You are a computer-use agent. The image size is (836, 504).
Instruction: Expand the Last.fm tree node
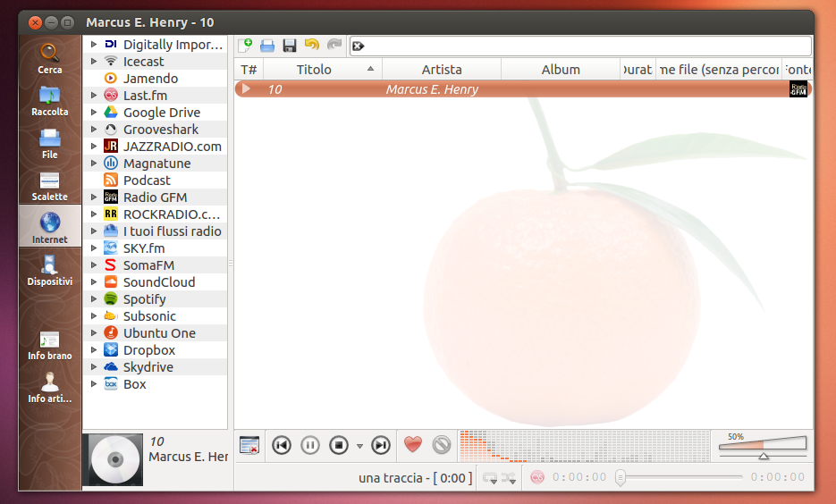tap(94, 96)
